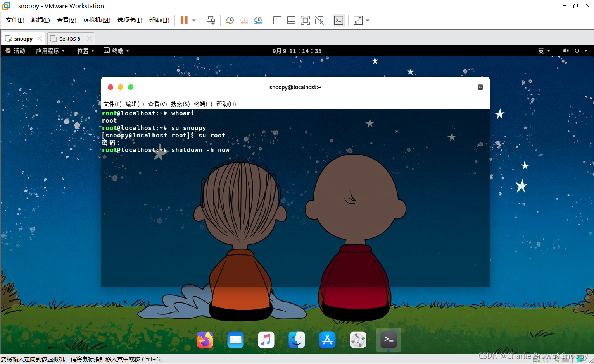Open the terminal 编辑(E) menu
The height and width of the screenshot is (364, 594).
pyautogui.click(x=135, y=104)
